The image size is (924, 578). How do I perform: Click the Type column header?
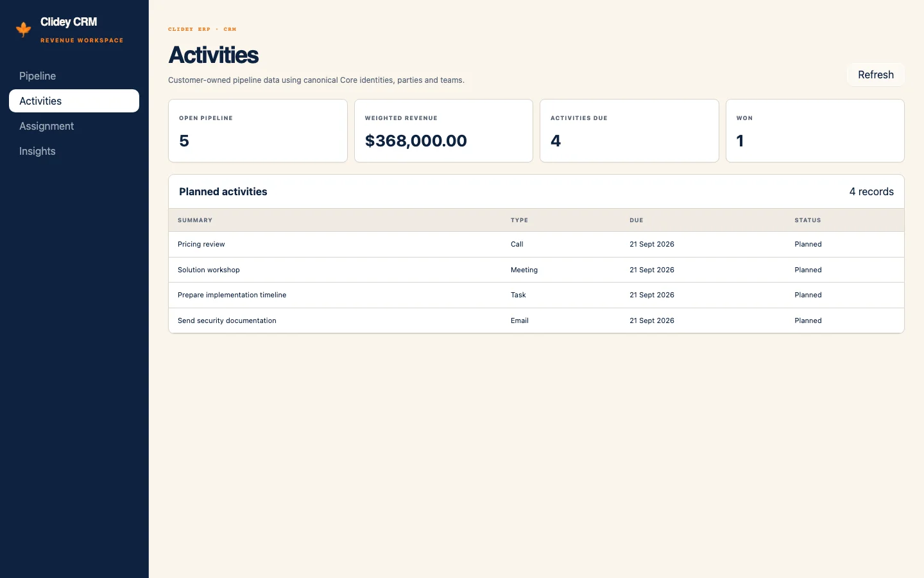tap(519, 220)
